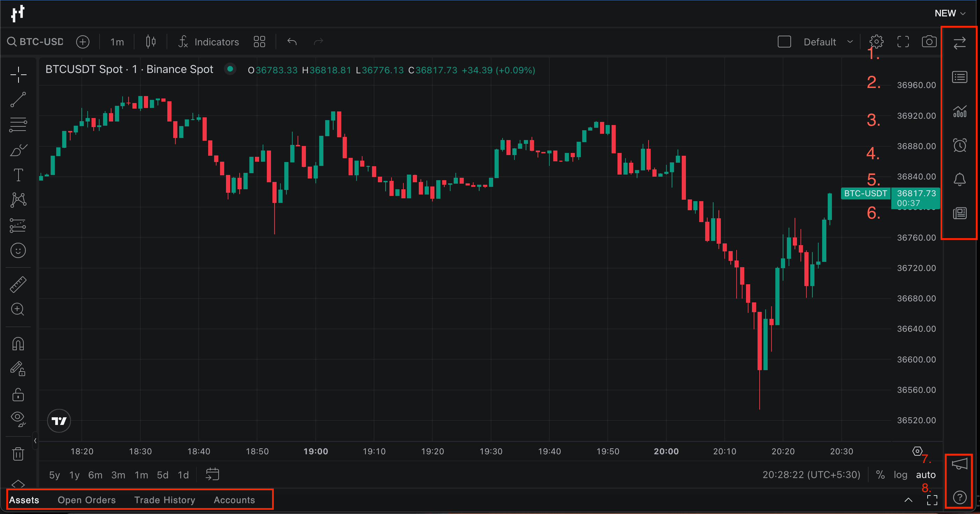Enable logarithmic price scale
Viewport: 980px width, 514px height.
tap(900, 475)
